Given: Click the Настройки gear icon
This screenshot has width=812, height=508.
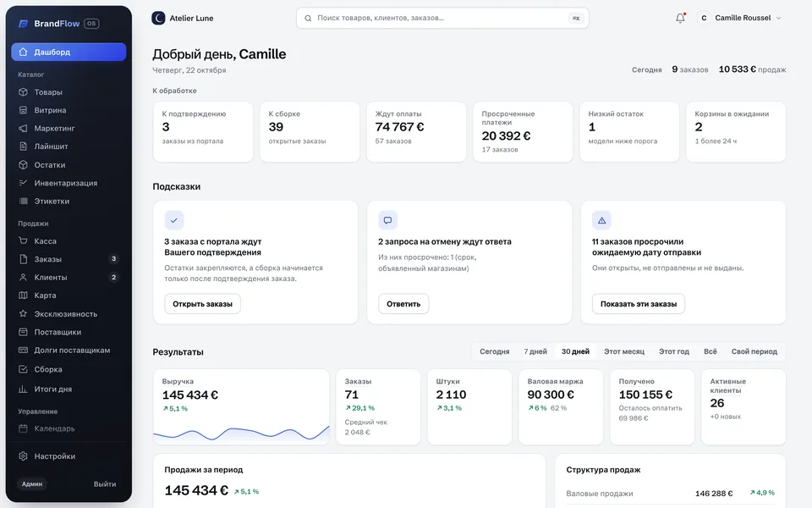Looking at the screenshot, I should pyautogui.click(x=23, y=456).
